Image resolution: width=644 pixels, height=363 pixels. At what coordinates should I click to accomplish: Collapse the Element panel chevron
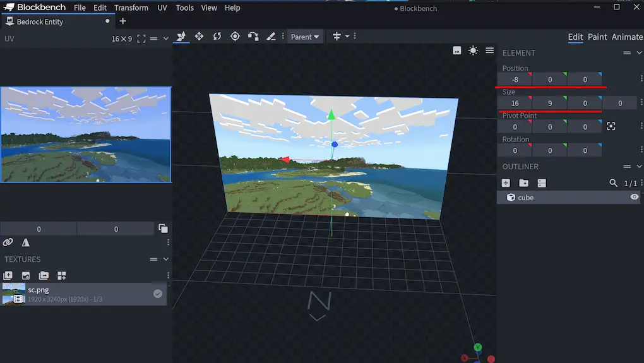[x=639, y=52]
